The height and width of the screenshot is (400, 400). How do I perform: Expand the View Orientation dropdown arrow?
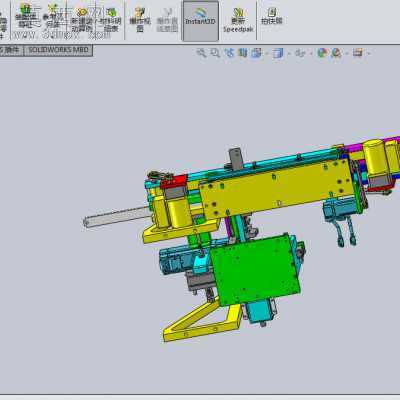click(x=266, y=53)
